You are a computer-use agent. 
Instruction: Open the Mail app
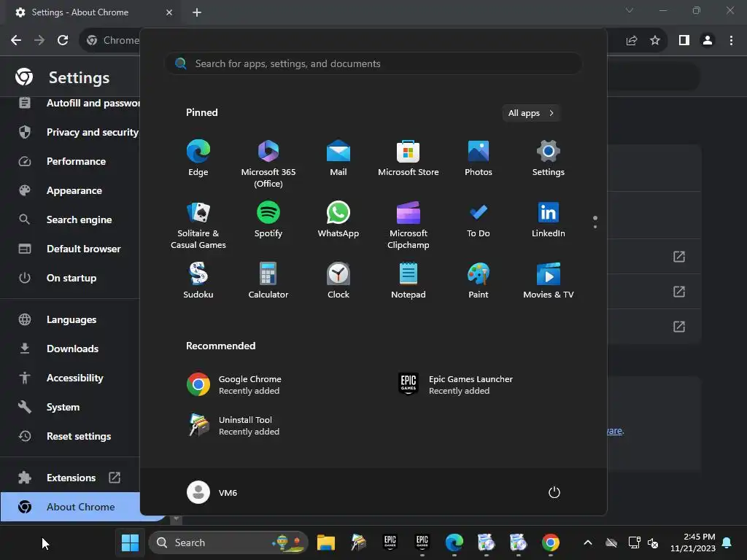click(338, 157)
